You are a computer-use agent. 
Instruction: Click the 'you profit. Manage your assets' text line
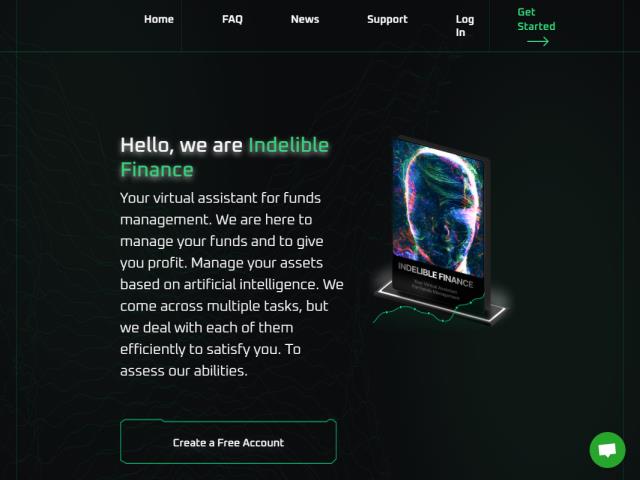tap(221, 263)
